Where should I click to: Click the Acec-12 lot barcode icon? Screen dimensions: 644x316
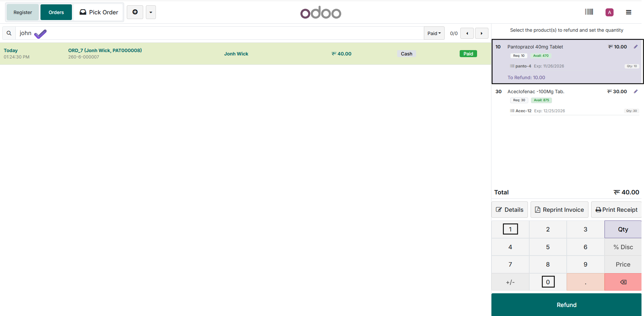(x=512, y=111)
